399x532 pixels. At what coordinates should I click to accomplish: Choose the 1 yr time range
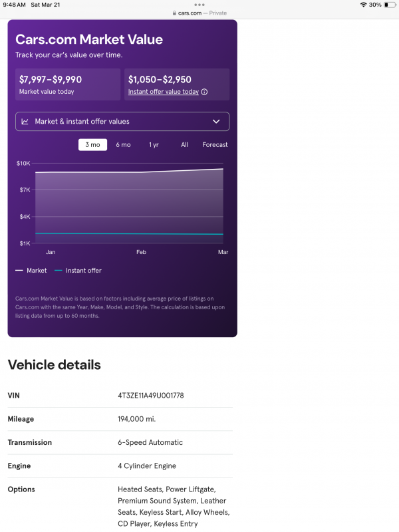[154, 144]
